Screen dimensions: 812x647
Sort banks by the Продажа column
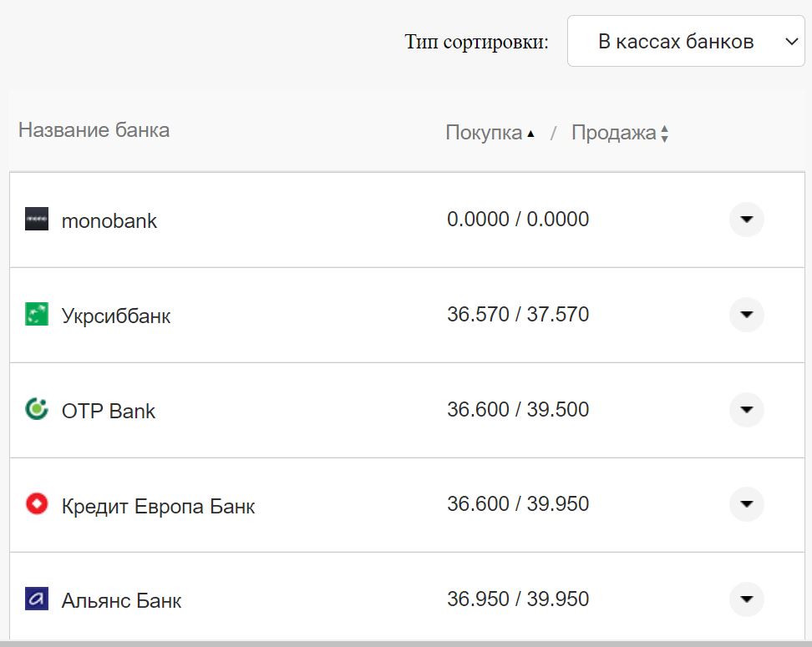(615, 132)
